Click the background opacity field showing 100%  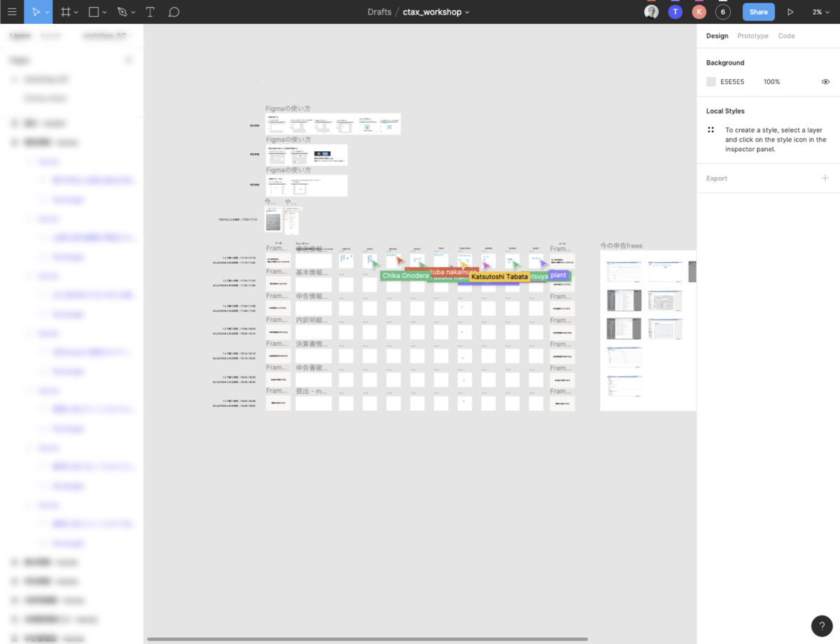point(771,81)
